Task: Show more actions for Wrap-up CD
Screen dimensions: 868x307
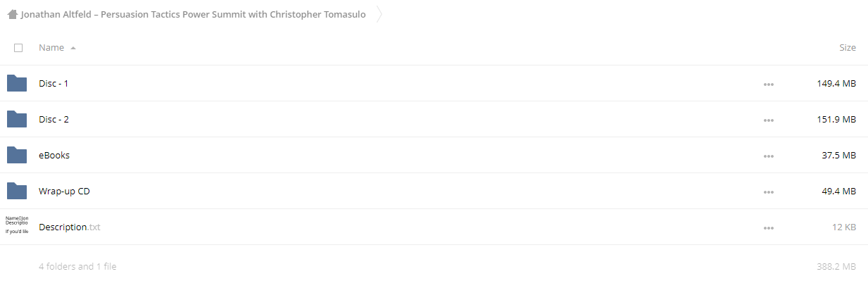Action: coord(768,192)
